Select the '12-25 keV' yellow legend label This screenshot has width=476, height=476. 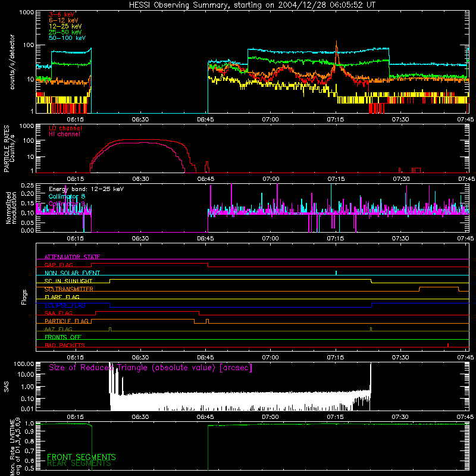pos(65,26)
